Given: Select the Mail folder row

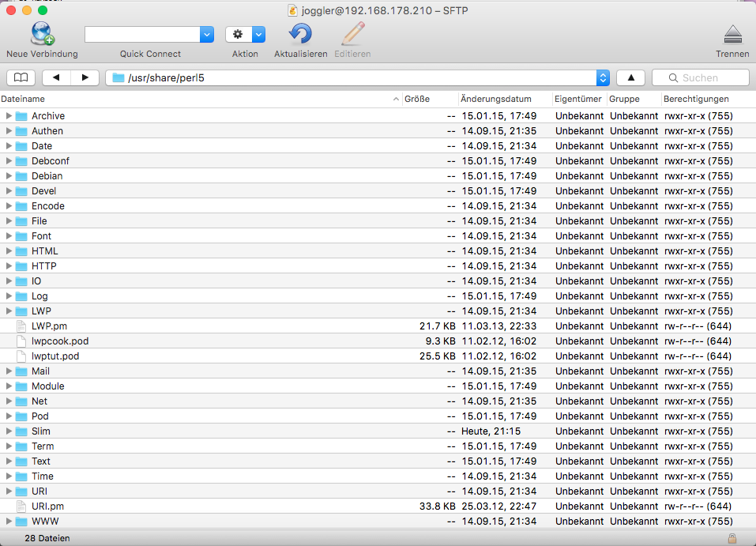Looking at the screenshot, I should click(378, 371).
